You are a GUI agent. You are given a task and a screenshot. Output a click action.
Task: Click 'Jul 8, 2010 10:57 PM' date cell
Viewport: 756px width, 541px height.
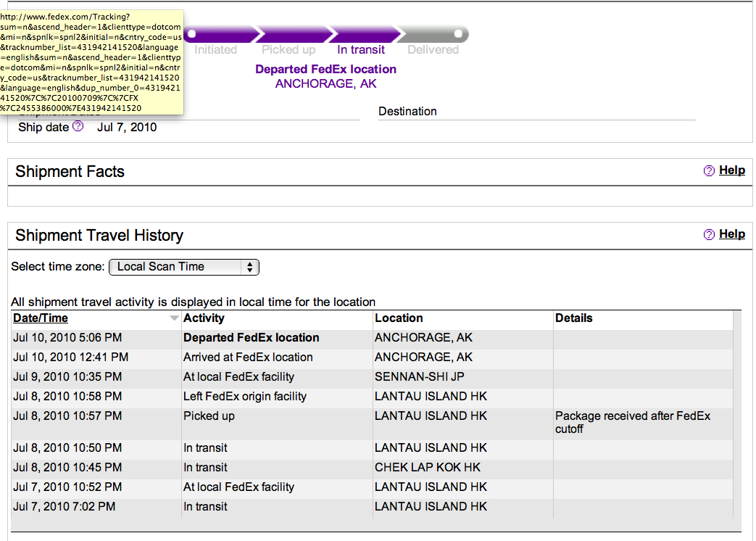[67, 416]
